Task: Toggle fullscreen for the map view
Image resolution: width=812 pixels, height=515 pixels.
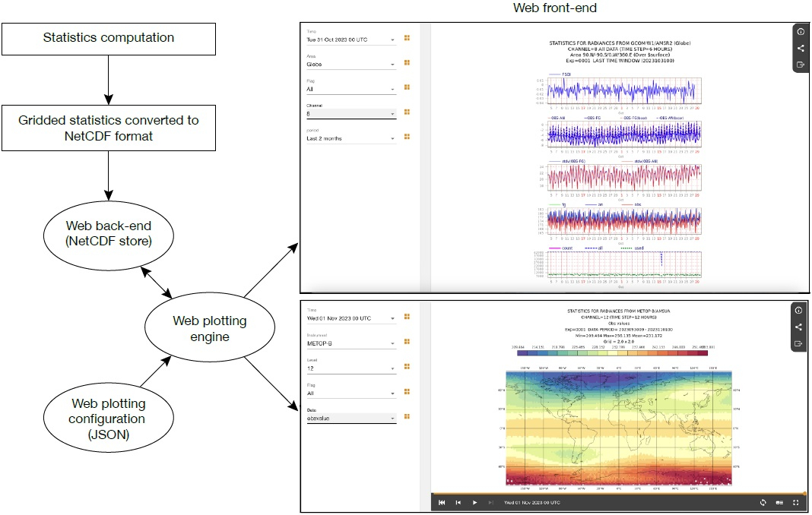Action: pyautogui.click(x=796, y=502)
